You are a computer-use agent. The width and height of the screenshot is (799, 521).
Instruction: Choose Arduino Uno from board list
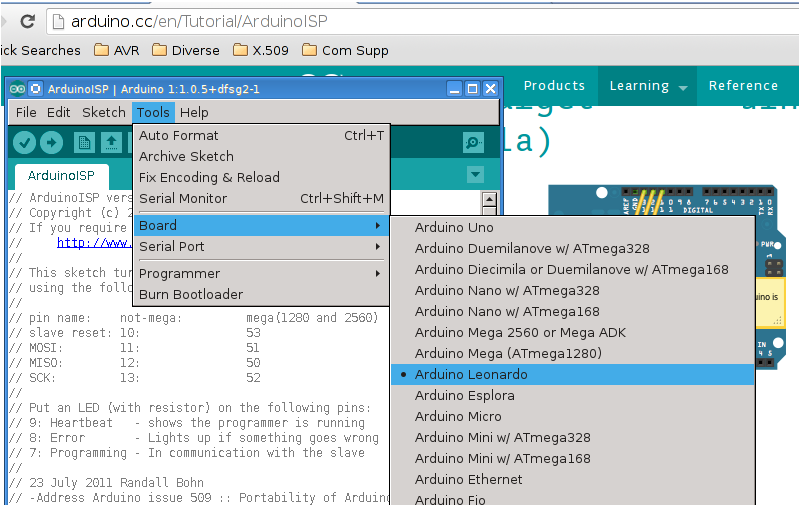point(454,227)
